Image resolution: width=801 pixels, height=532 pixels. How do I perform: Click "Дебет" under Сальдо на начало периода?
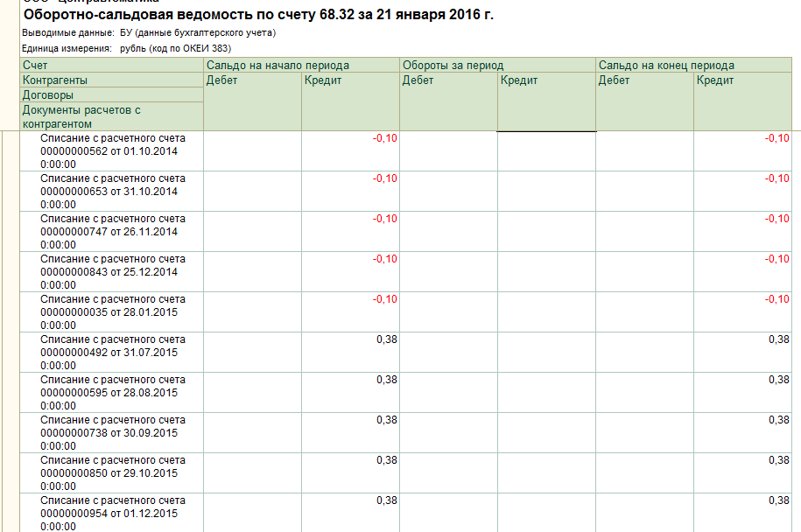coord(252,80)
